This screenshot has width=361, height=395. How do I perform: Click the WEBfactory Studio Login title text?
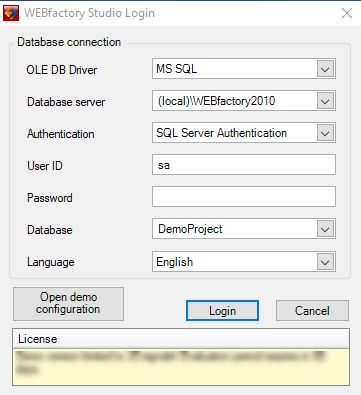pyautogui.click(x=89, y=13)
